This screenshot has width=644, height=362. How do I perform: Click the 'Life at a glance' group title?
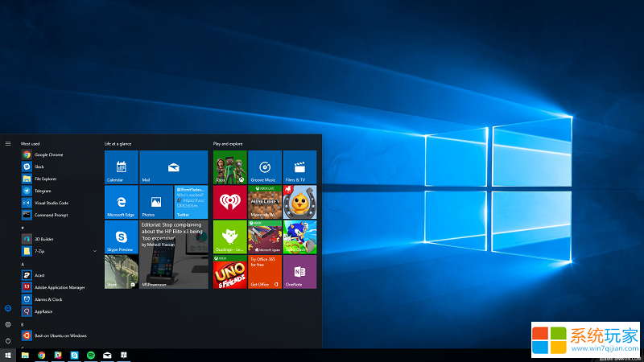(118, 144)
